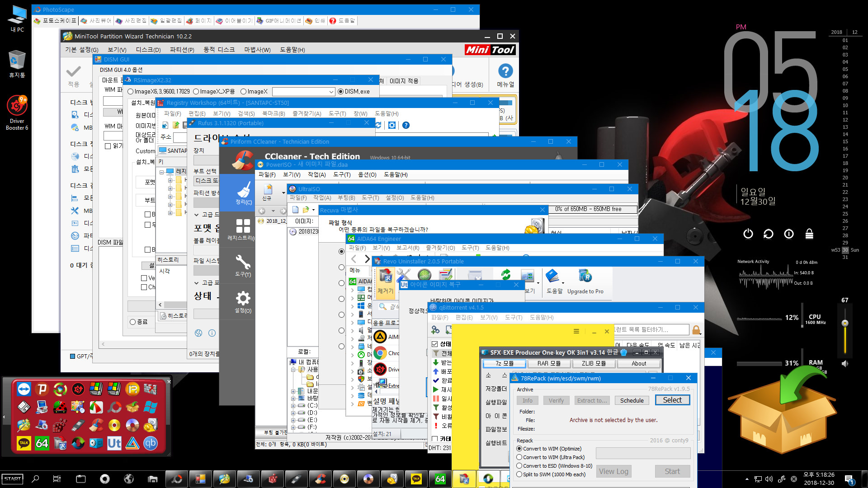Go back in AIDA64 navigation arrow
The width and height of the screenshot is (868, 488).
[x=354, y=259]
